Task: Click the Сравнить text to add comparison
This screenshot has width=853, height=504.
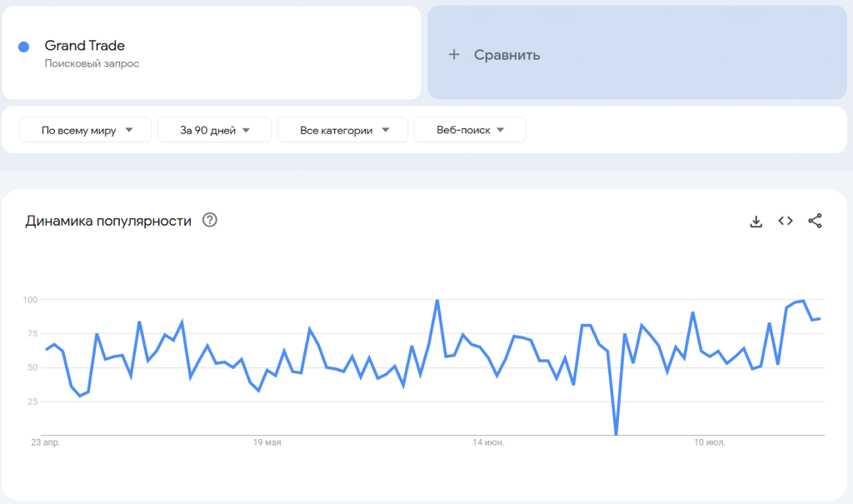Action: (506, 55)
